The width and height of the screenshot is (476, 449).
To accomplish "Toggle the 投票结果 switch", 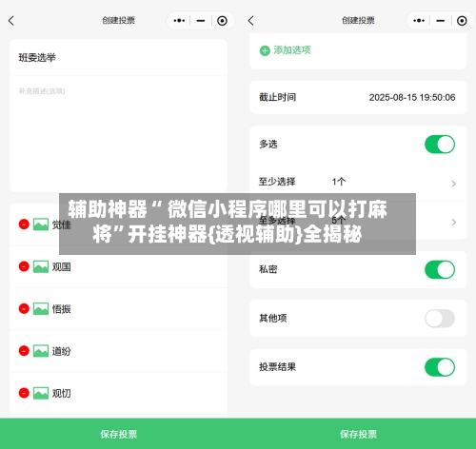I will pyautogui.click(x=440, y=367).
